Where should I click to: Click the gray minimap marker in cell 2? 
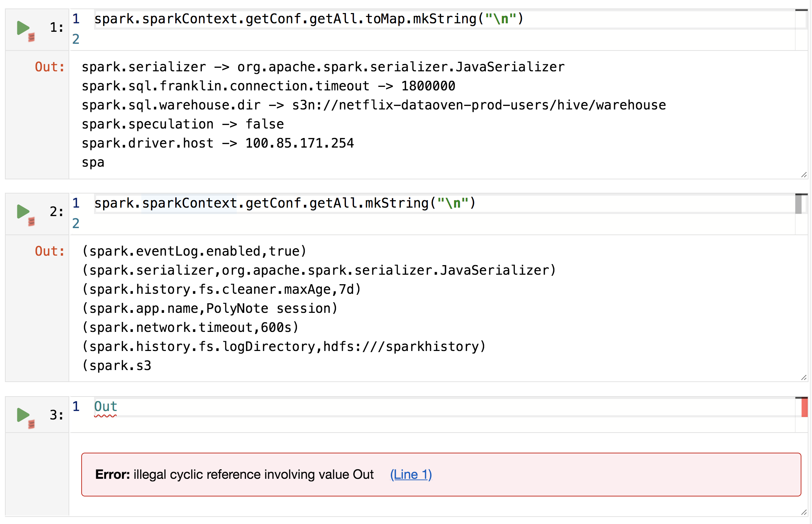798,204
